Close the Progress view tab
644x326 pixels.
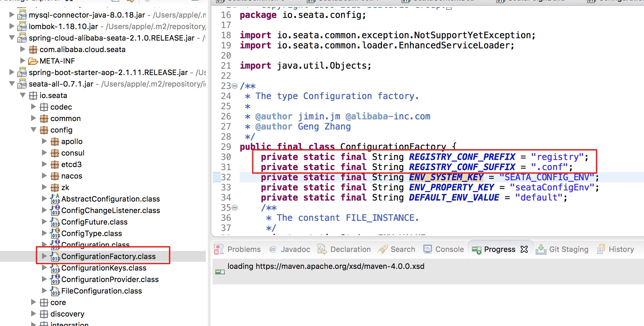point(524,249)
